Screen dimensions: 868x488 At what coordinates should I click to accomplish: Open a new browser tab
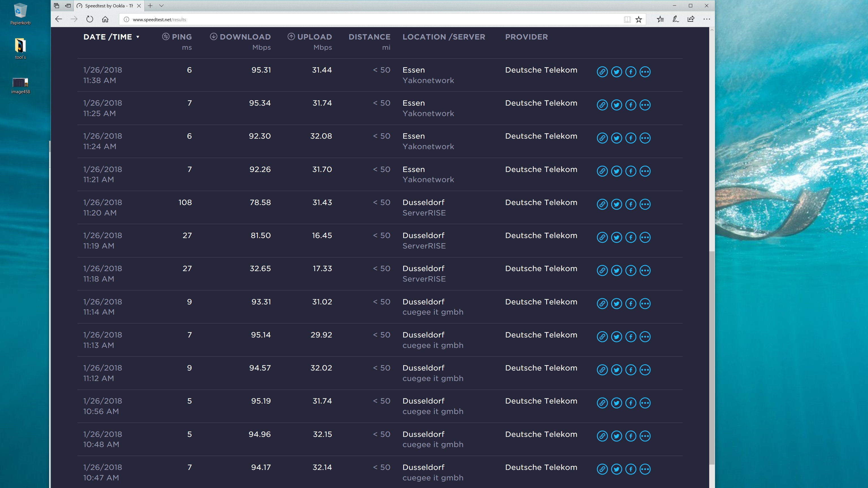[x=150, y=6]
